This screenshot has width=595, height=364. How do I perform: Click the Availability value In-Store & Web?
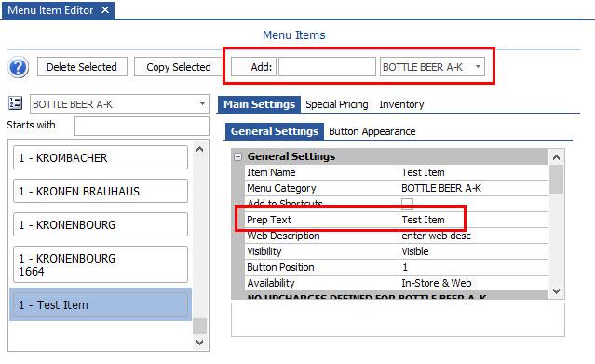tap(474, 283)
